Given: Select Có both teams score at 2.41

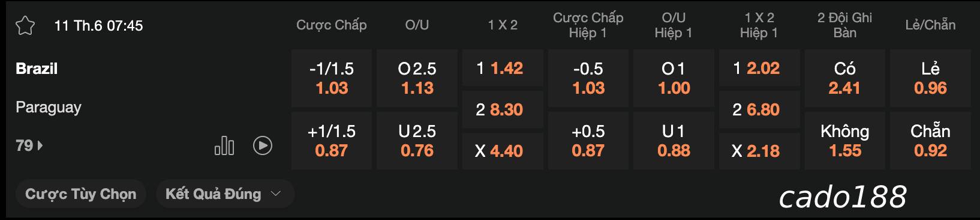Looking at the screenshot, I should tap(845, 78).
